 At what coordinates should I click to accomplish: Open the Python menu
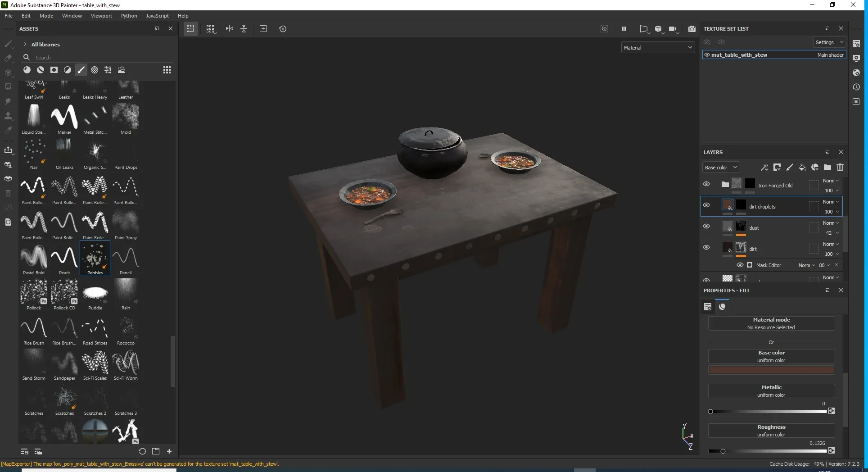point(129,16)
